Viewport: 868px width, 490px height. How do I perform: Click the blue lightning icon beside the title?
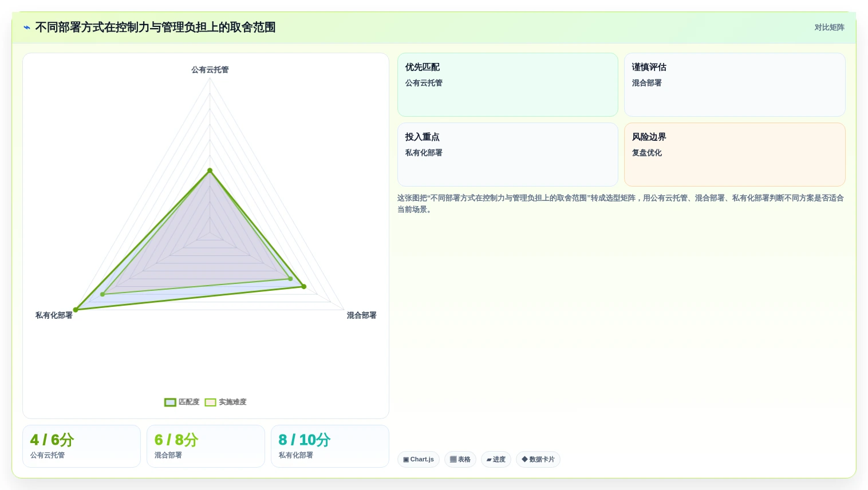[27, 27]
